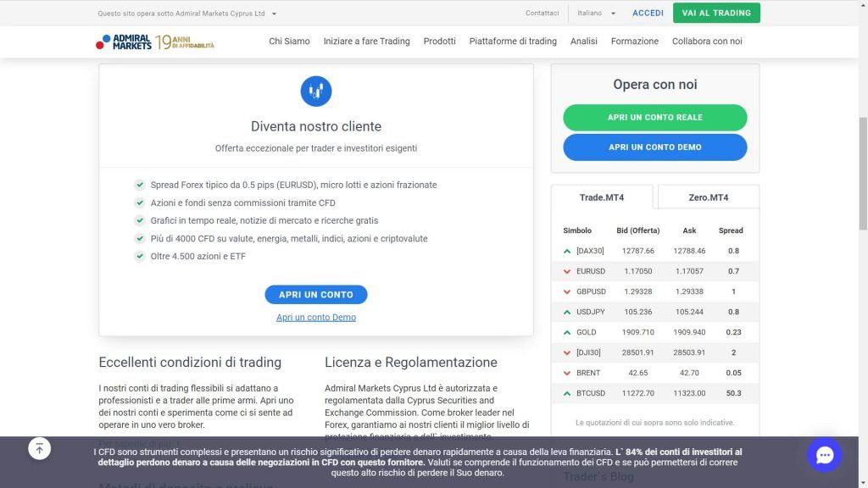868x488 pixels.
Task: Click the quotazioni solo indicative disclaimer text
Action: click(655, 423)
